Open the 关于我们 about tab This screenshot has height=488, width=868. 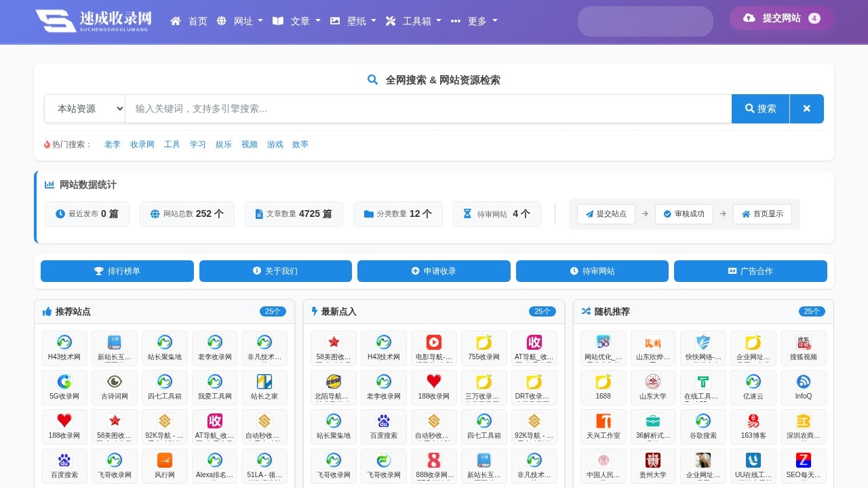pos(275,271)
